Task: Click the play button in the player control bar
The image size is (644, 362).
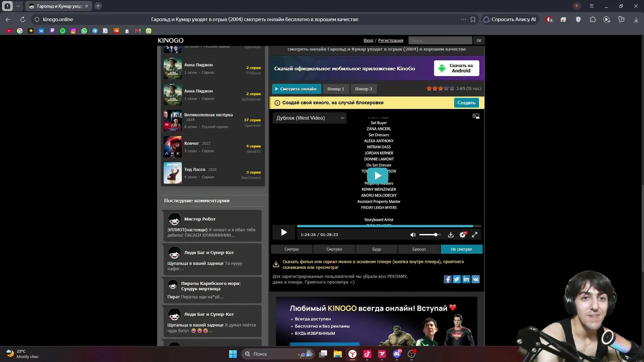Action: (284, 232)
